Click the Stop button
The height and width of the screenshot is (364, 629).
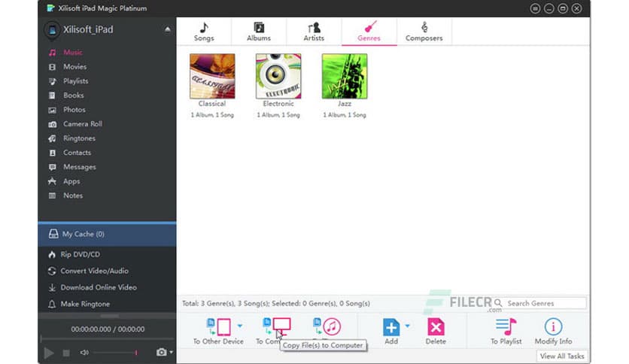point(66,353)
